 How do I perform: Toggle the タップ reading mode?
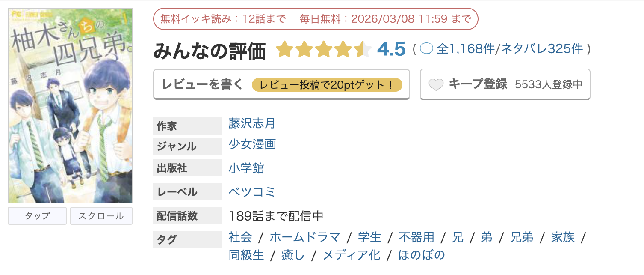(37, 216)
